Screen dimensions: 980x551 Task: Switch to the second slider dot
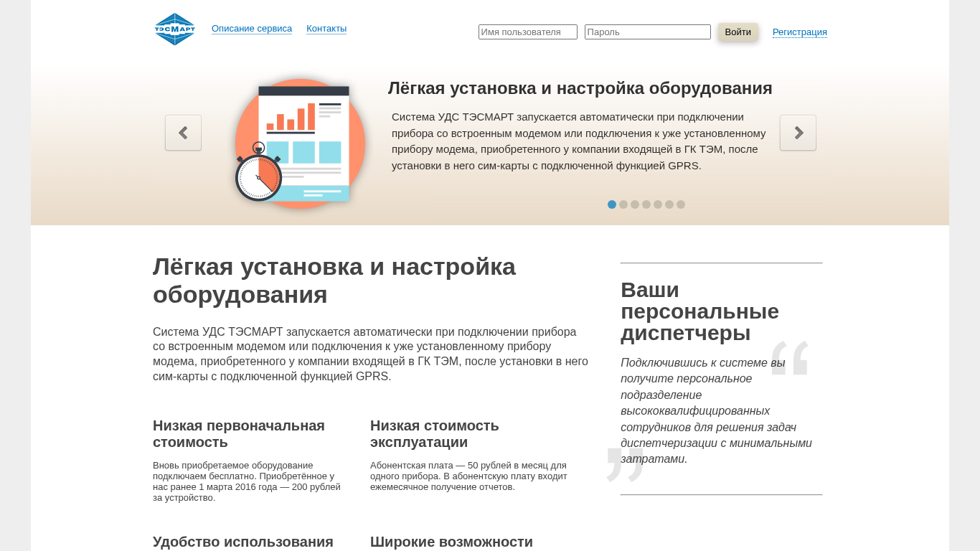(x=623, y=204)
